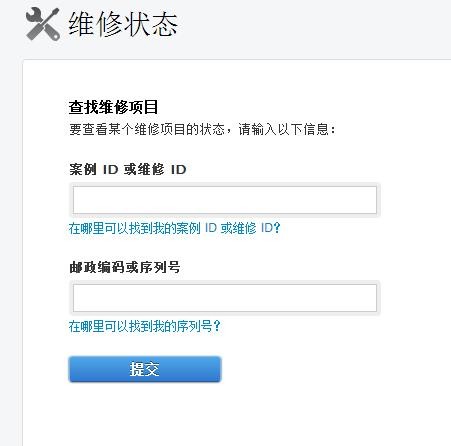Click the blue 提交 submit button
451x446 pixels.
[145, 369]
